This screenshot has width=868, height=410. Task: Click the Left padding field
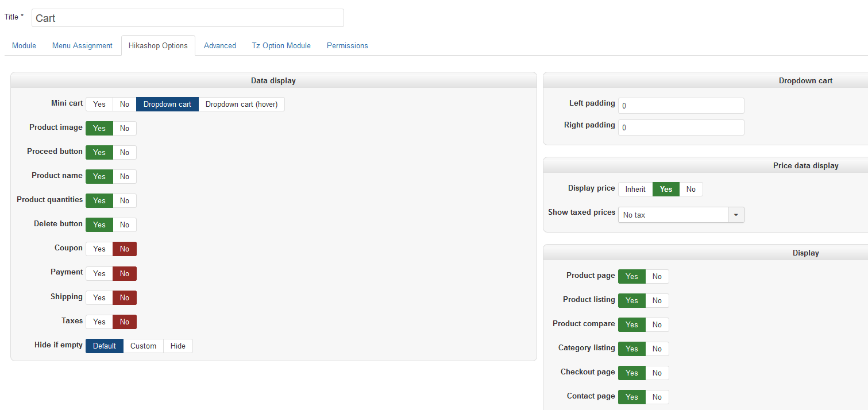point(681,106)
